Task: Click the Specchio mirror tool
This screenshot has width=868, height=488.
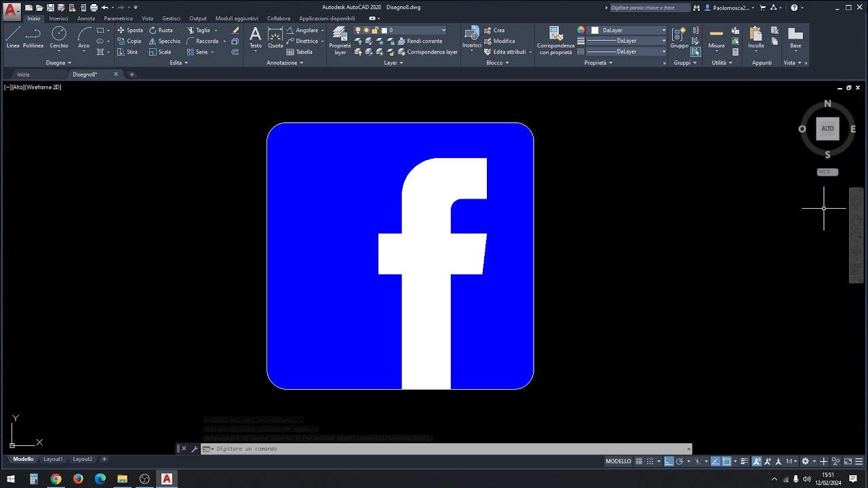Action: (165, 41)
